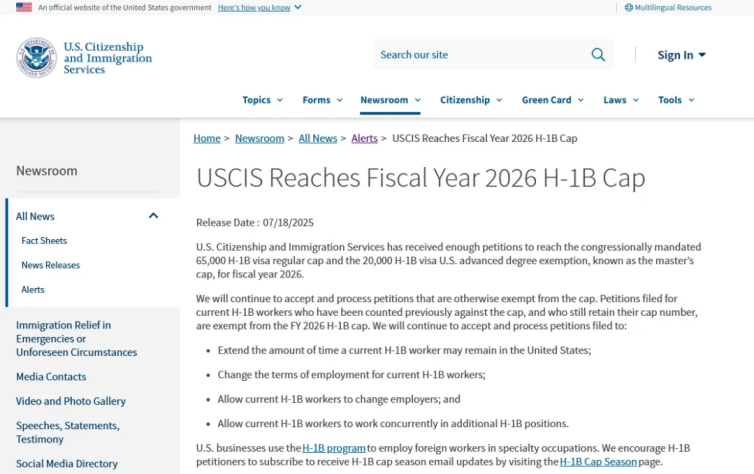Click the chevron next to Green Card

click(x=581, y=100)
